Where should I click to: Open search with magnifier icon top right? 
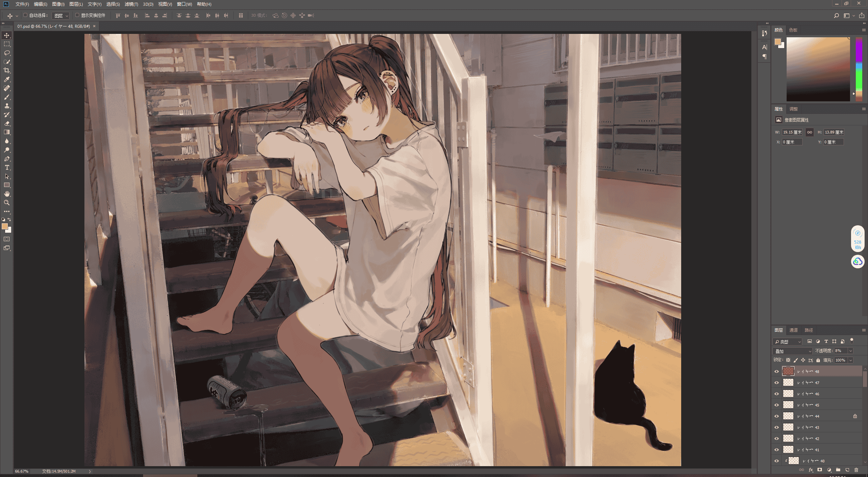(836, 16)
